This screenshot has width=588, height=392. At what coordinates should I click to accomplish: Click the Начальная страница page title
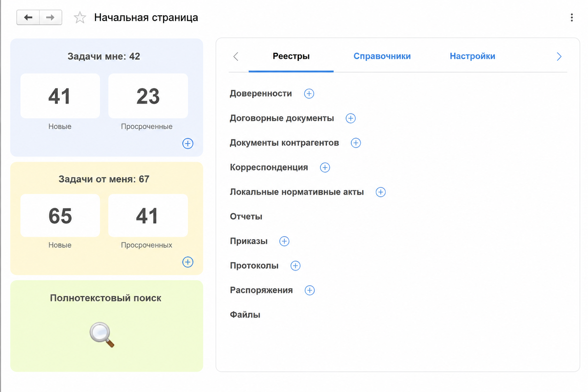tap(146, 18)
